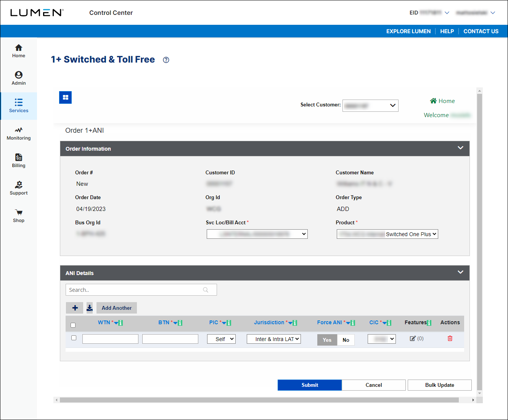
Task: Check the select-all checkbox in the table header
Action: (73, 325)
